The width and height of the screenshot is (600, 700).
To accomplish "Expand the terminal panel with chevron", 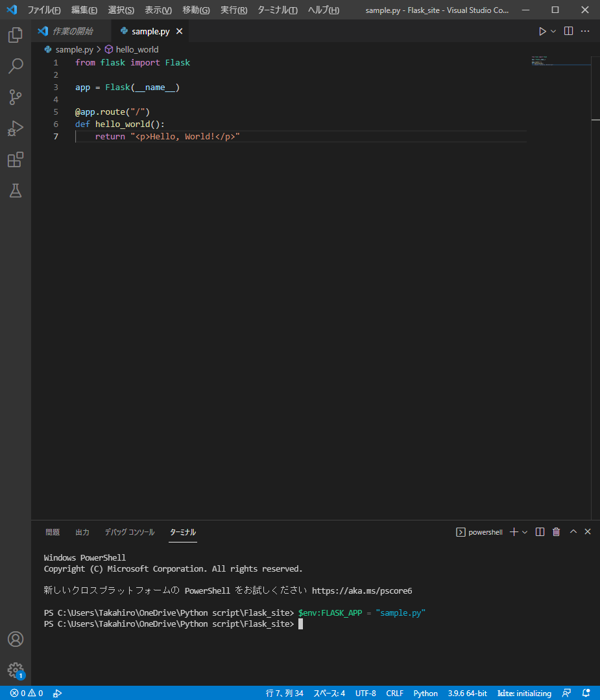I will (x=573, y=531).
